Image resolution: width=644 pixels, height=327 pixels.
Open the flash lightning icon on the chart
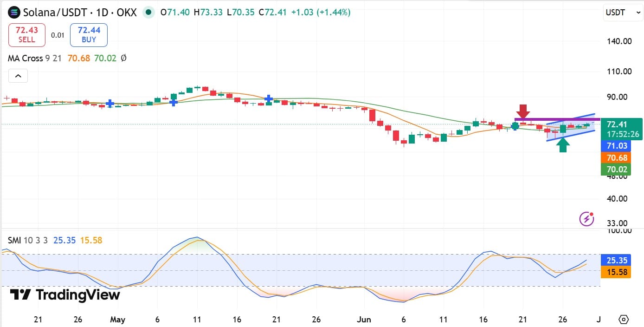point(586,218)
